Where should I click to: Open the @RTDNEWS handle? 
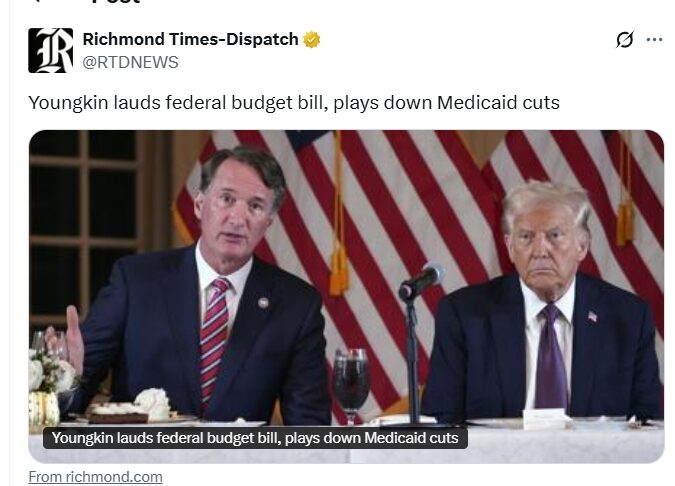(x=130, y=62)
